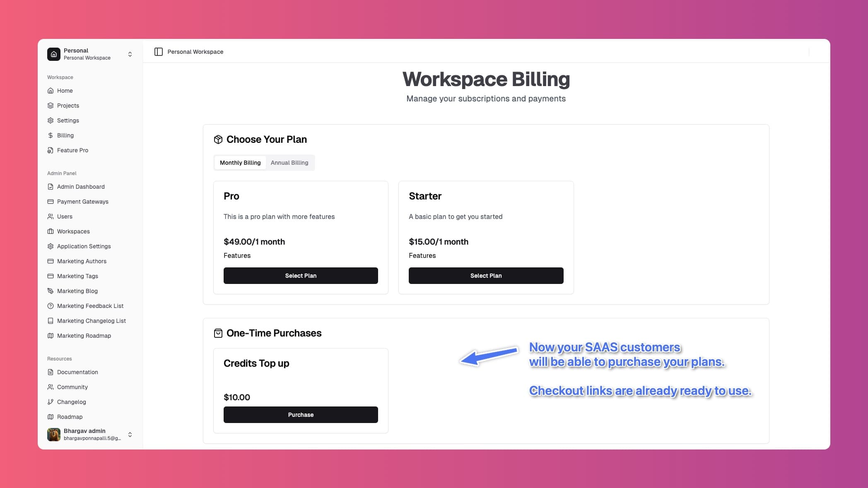Click the sidebar collapse icon near Personal Workspace
The width and height of the screenshot is (868, 488).
[x=159, y=51]
